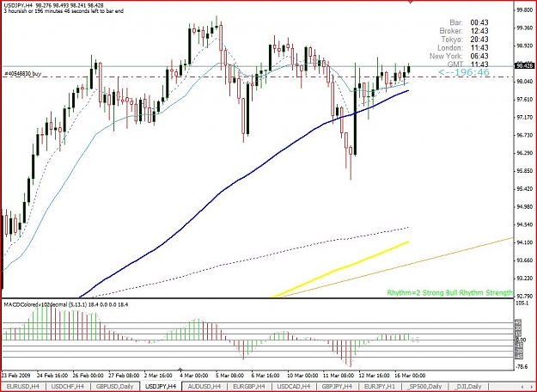537x392 pixels.
Task: Click the New York: 06:43 clock row
Action: point(459,56)
